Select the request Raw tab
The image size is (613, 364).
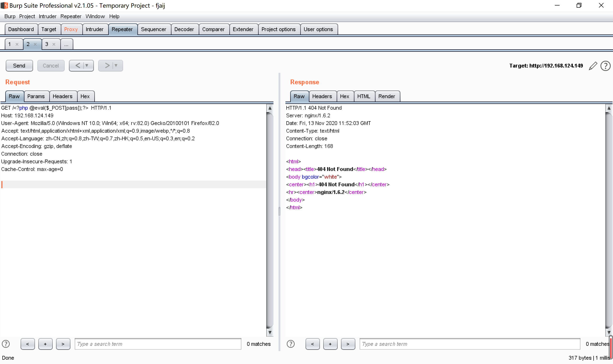14,97
